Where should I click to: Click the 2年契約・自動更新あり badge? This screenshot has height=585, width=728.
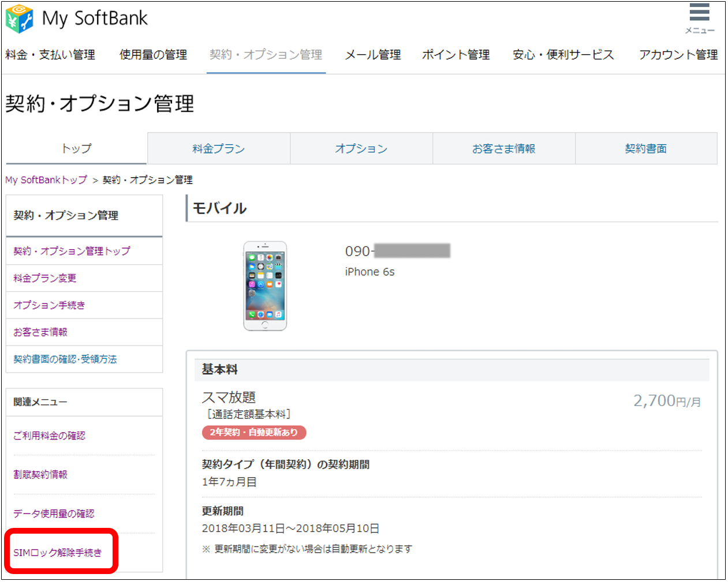pos(254,432)
